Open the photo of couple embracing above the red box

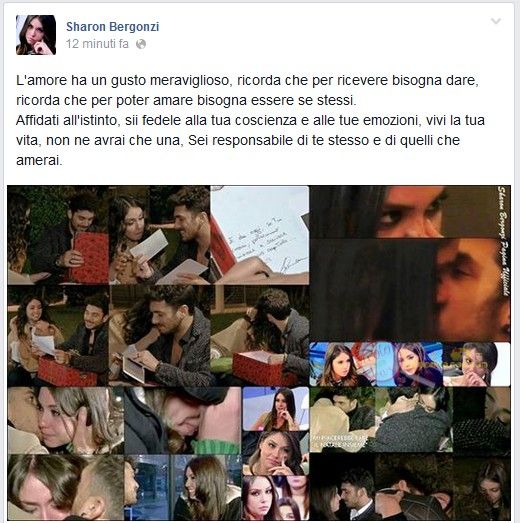pyautogui.click(x=259, y=336)
